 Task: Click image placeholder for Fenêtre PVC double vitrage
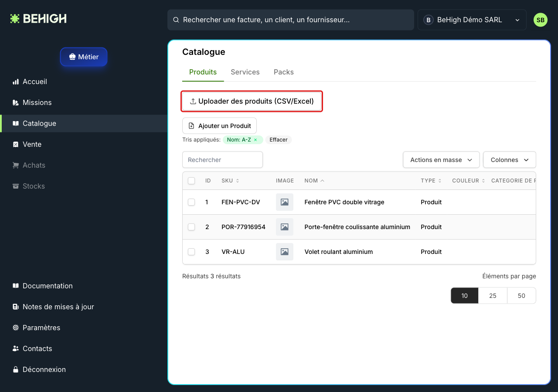click(x=285, y=202)
